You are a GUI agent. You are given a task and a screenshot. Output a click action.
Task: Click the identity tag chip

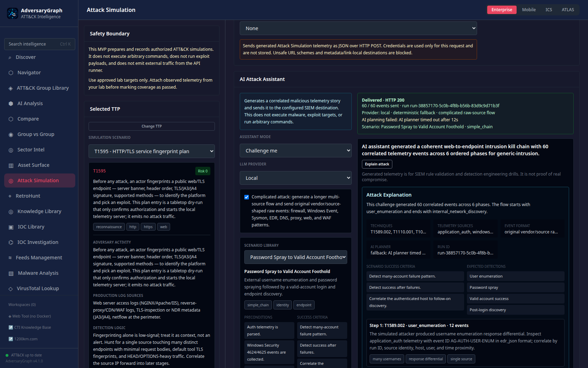pos(282,305)
